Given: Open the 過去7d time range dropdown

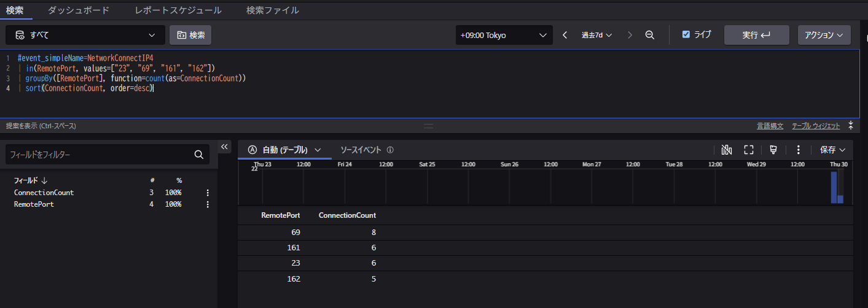Looking at the screenshot, I should coord(597,35).
